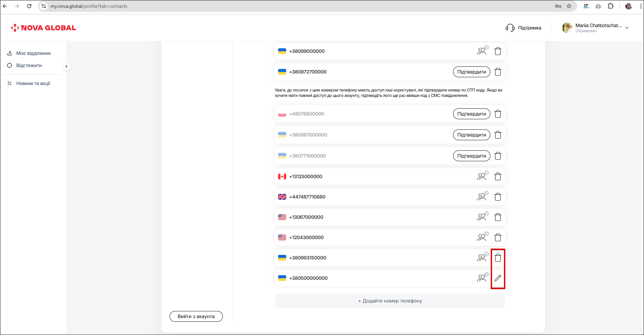Collapse the left sidebar with chevron
This screenshot has width=644, height=335.
[x=66, y=66]
